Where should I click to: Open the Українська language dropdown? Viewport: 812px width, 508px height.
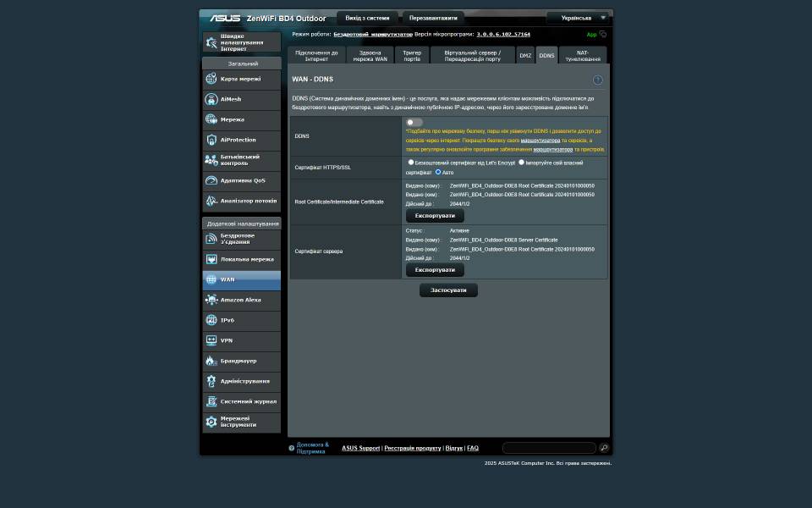(x=578, y=18)
